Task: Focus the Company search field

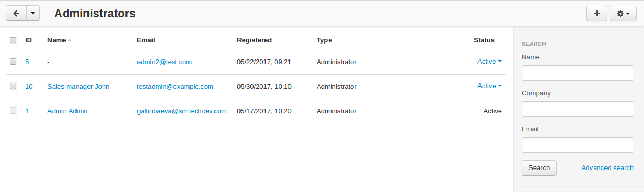Action: pyautogui.click(x=577, y=109)
